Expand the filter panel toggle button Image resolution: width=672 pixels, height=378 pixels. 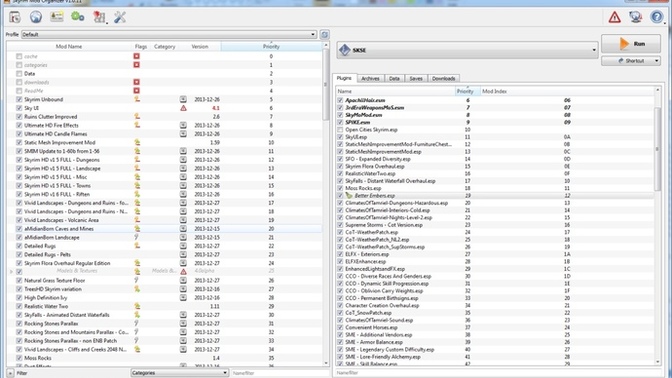pyautogui.click(x=10, y=373)
